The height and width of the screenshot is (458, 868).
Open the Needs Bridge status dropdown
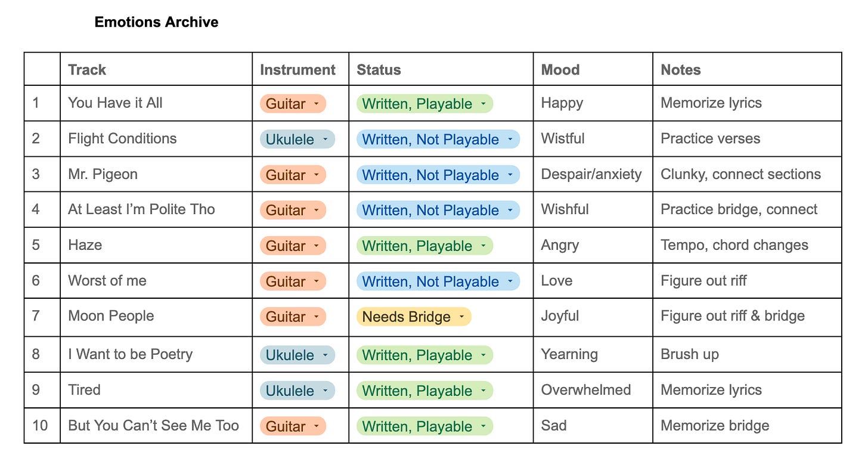(x=414, y=317)
